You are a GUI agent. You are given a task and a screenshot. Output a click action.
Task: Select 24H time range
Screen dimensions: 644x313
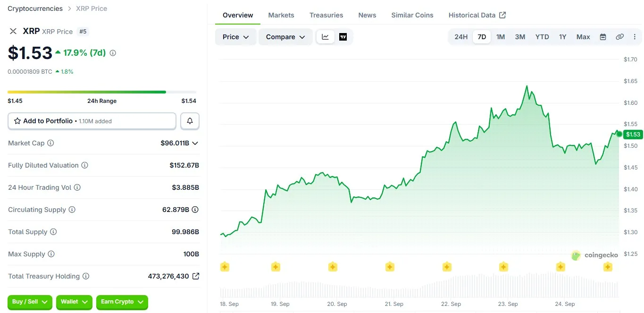click(x=461, y=37)
